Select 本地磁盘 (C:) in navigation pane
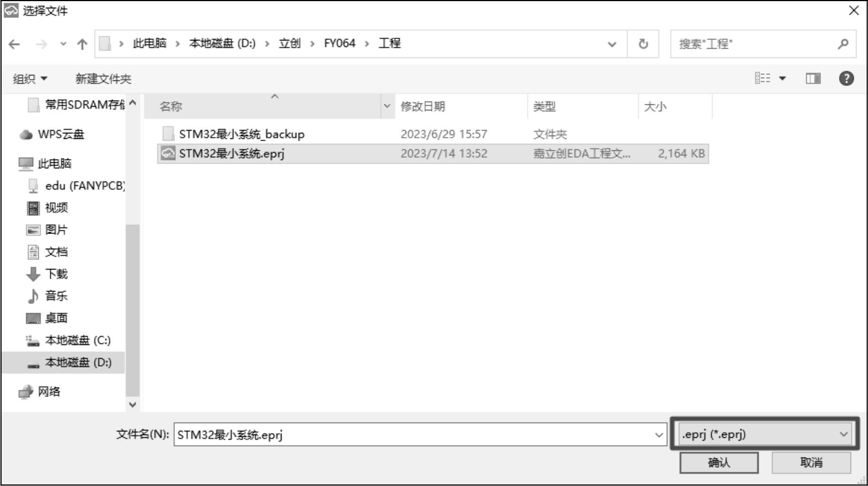The width and height of the screenshot is (868, 486). tap(78, 341)
